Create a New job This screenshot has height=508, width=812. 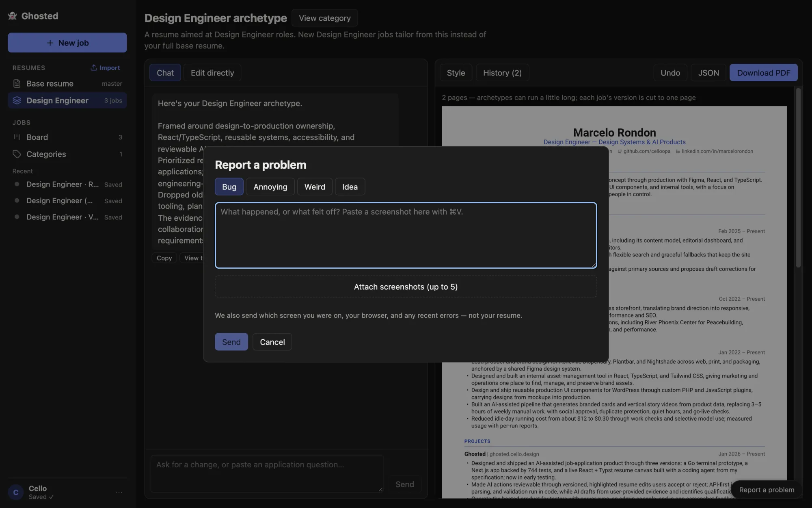(67, 43)
